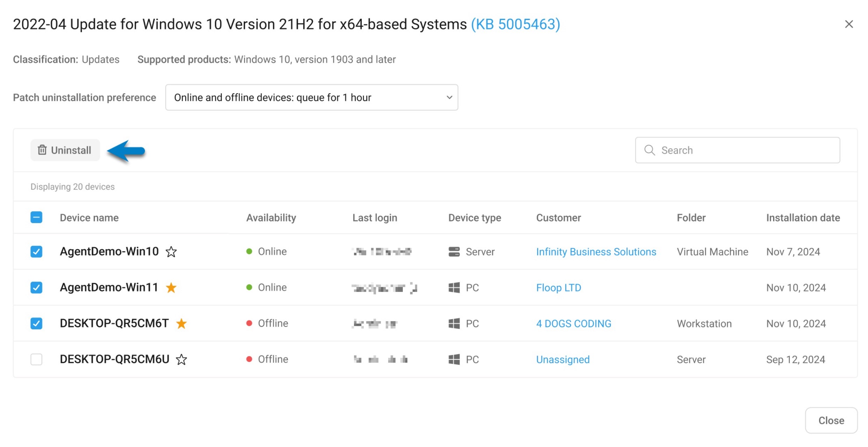Click the Virtual Machine folder cell
Image resolution: width=868 pixels, height=447 pixels.
click(712, 252)
